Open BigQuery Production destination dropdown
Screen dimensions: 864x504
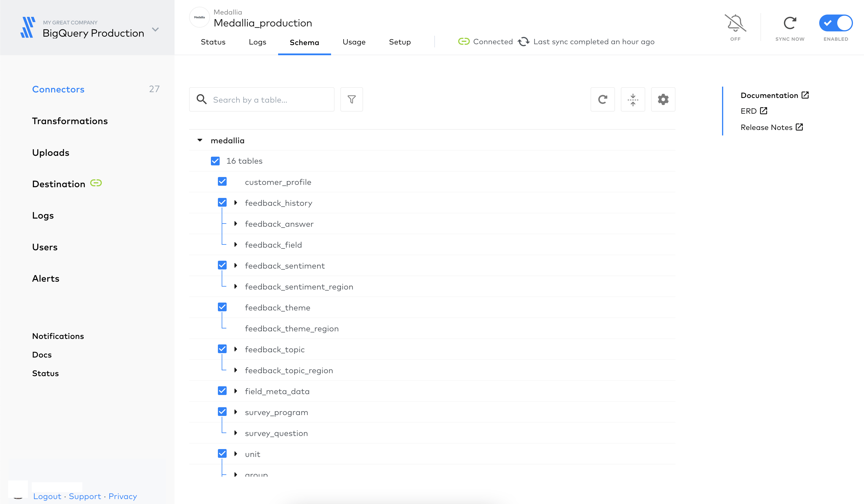pos(155,29)
